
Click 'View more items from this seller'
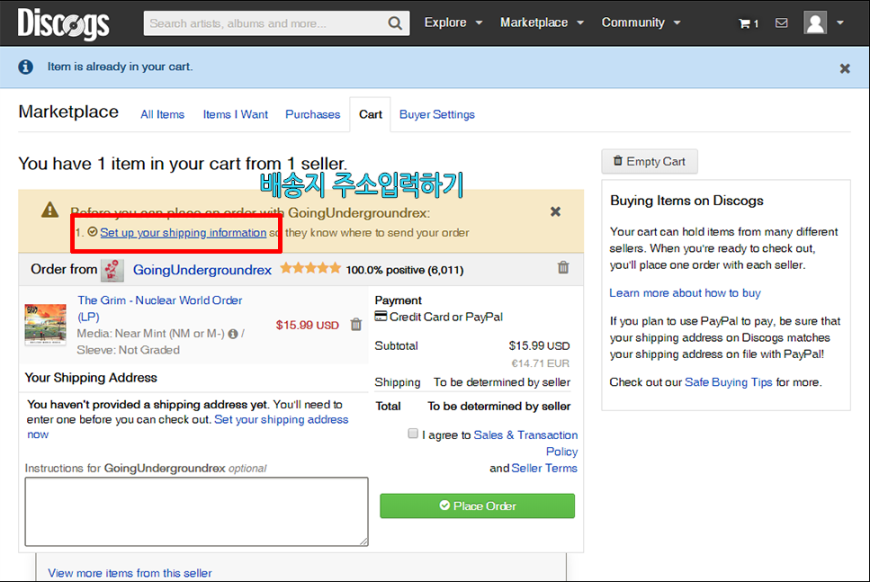(x=130, y=573)
